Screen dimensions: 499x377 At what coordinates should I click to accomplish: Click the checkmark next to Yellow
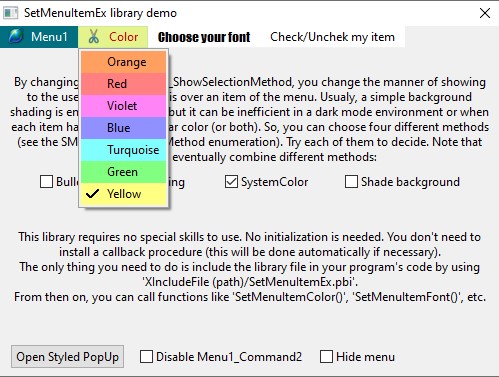click(92, 194)
